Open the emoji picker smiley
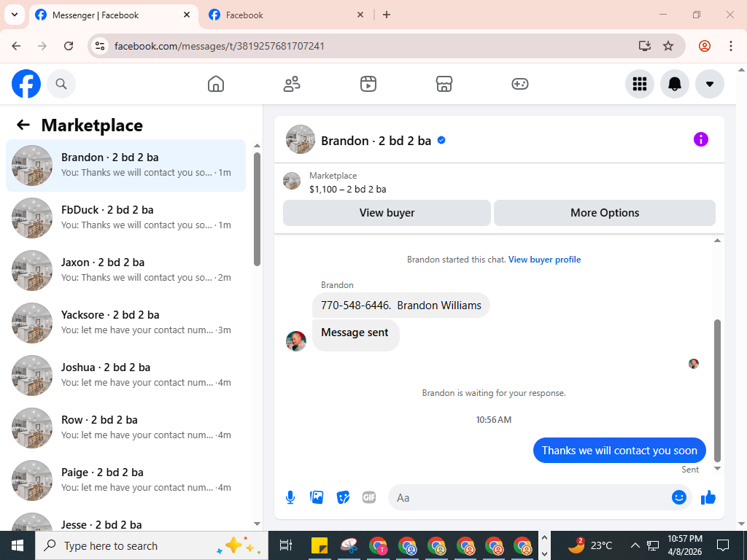This screenshot has height=560, width=747. pyautogui.click(x=679, y=497)
